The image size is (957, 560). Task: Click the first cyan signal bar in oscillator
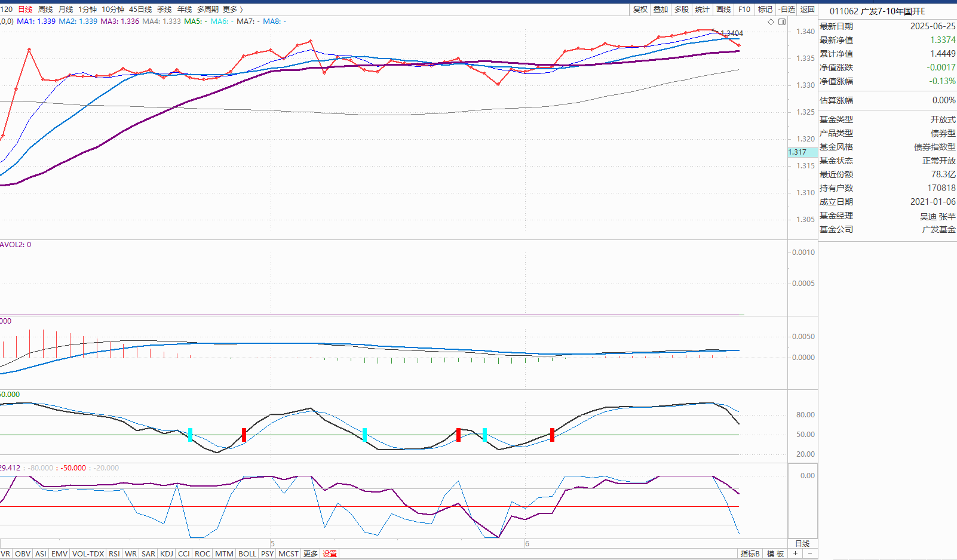click(x=190, y=435)
